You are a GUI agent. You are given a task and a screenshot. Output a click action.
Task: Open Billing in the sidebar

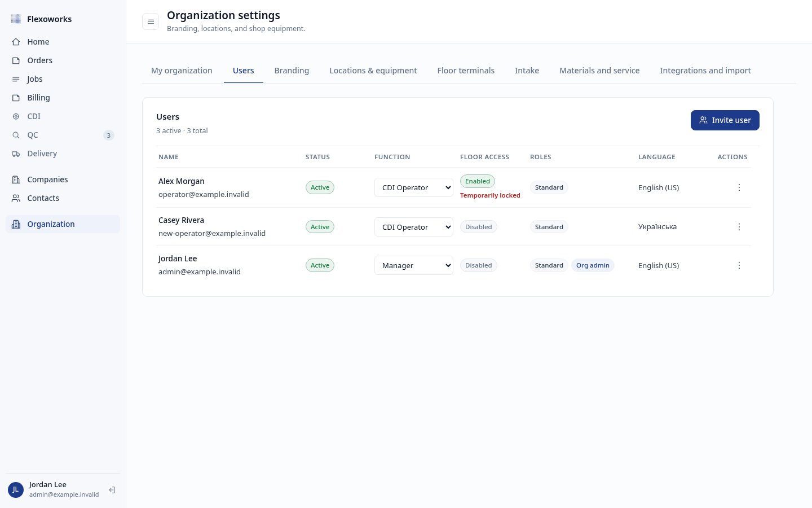tap(63, 98)
